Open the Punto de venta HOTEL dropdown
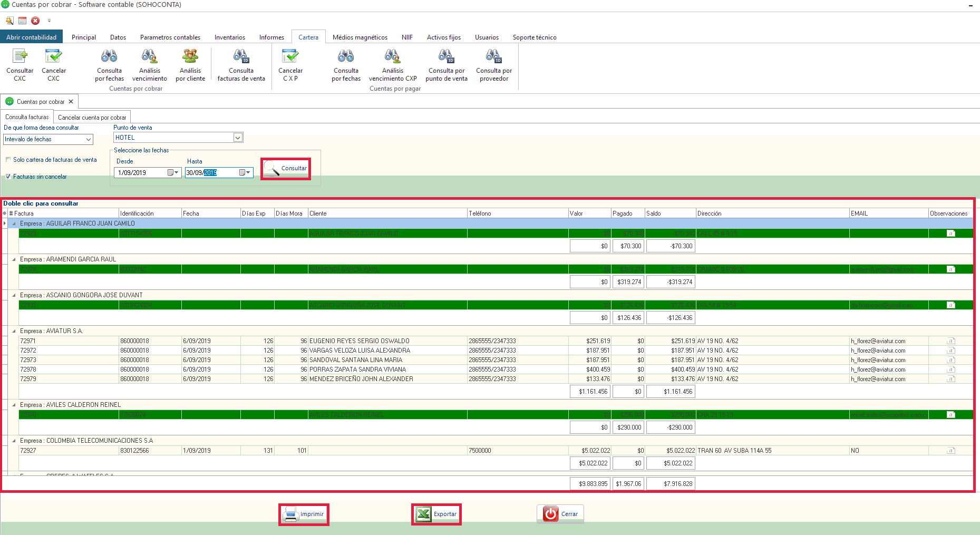Screen dimensions: 980x535 pos(238,138)
